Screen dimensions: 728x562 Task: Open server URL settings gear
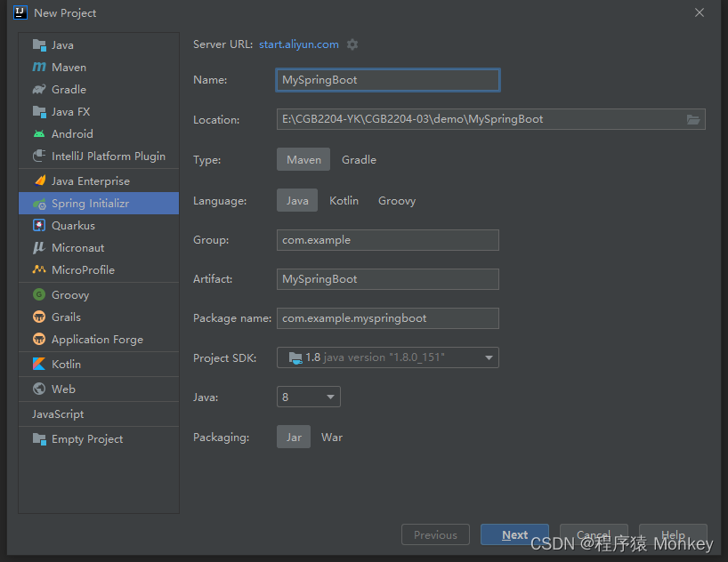[352, 44]
